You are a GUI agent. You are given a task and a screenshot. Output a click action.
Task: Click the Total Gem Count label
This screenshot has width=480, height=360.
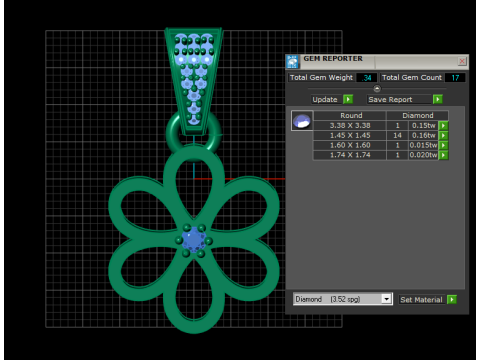[412, 78]
